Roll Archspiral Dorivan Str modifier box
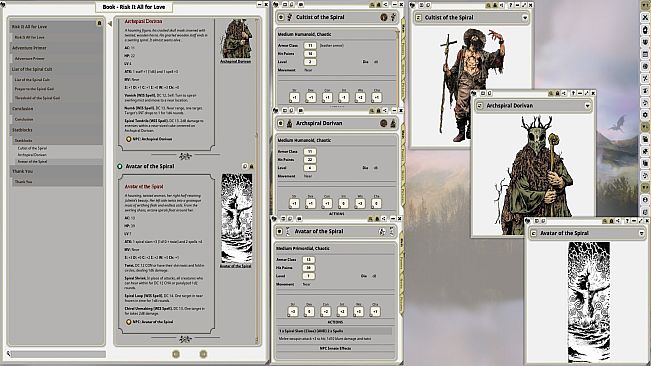 [294, 203]
